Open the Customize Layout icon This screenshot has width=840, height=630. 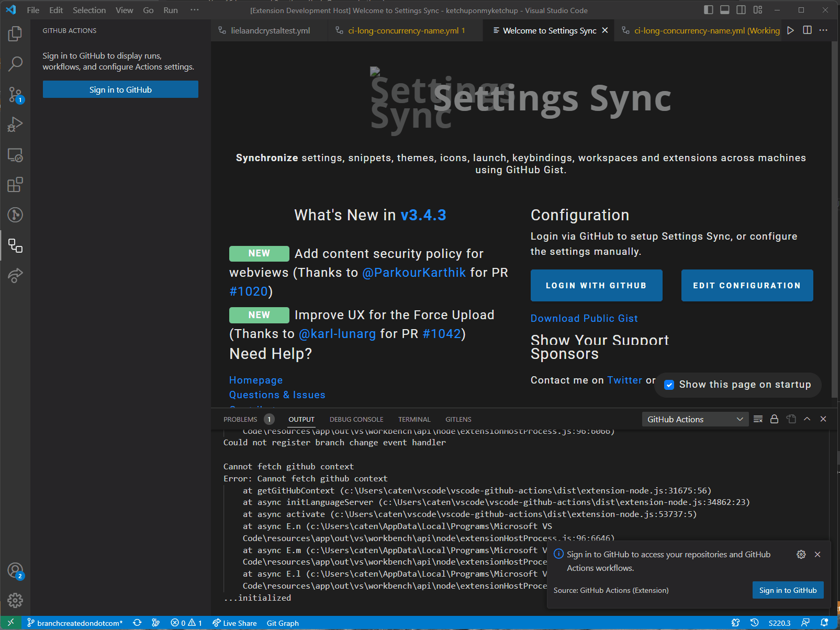pos(758,10)
